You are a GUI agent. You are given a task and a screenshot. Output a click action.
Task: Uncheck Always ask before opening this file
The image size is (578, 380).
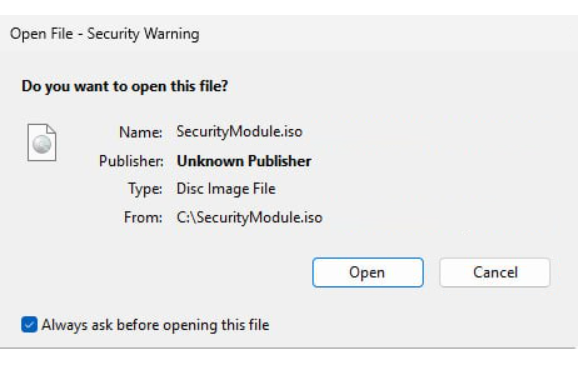(29, 324)
